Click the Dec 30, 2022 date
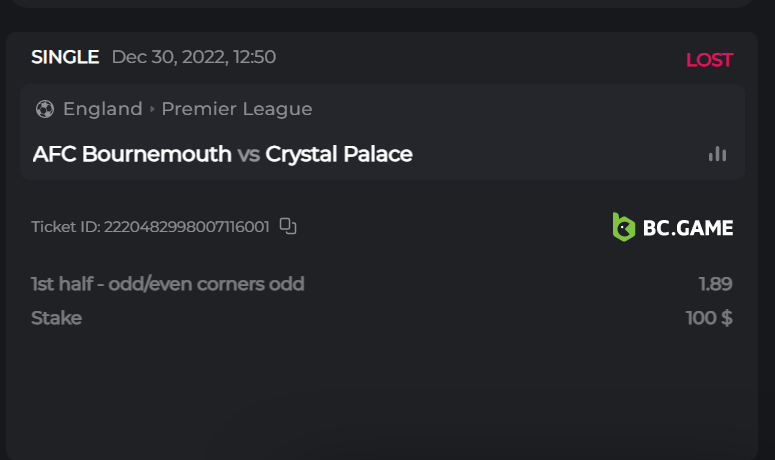Screen dimensions: 775x460 [194, 57]
